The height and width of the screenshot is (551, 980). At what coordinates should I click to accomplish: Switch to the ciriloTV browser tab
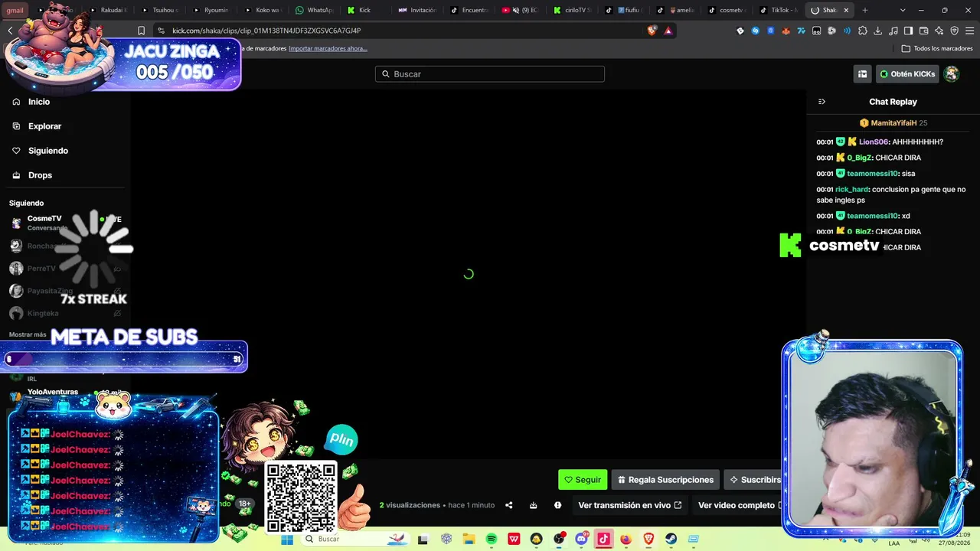pyautogui.click(x=573, y=10)
